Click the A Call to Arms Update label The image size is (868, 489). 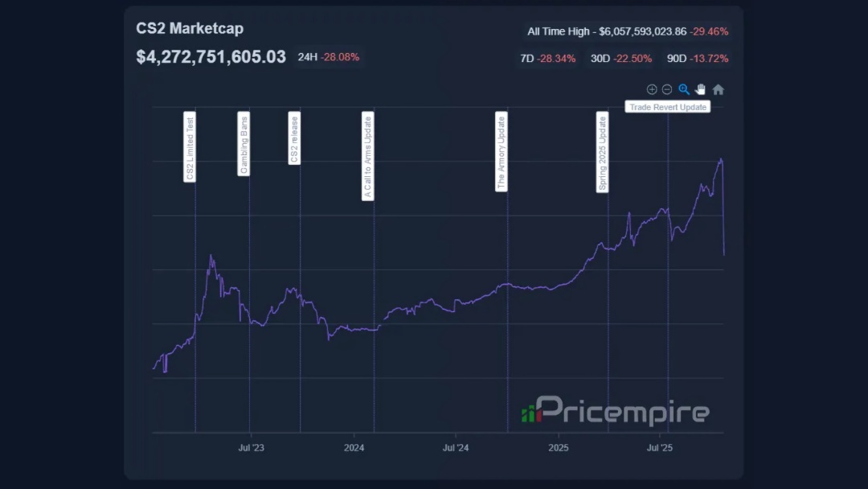click(368, 155)
